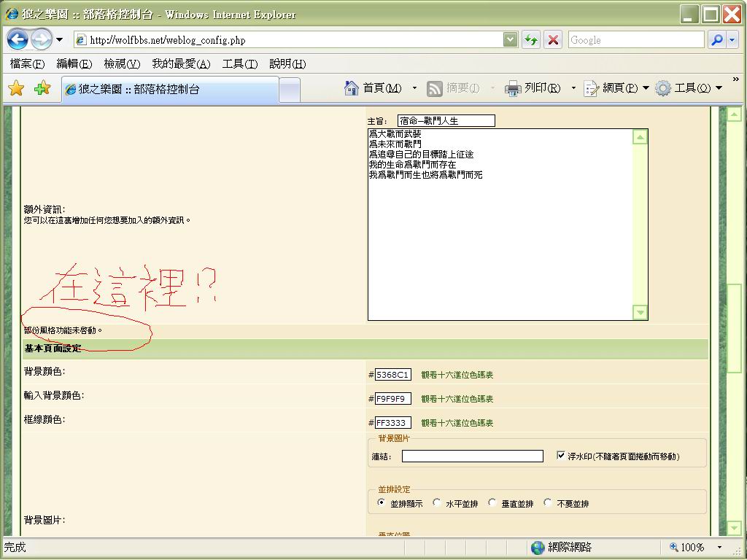The width and height of the screenshot is (747, 560).
Task: Expand the address bar URL dropdown
Action: coord(511,40)
